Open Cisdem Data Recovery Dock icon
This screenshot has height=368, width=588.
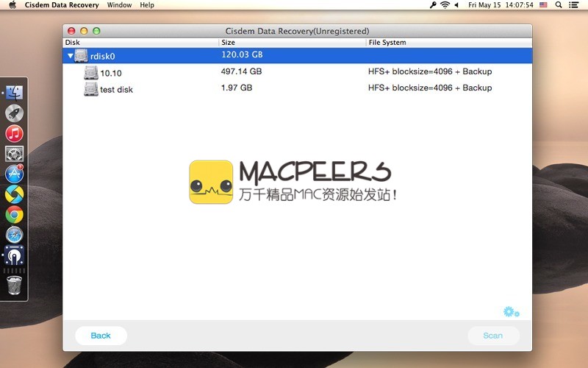[x=14, y=255]
